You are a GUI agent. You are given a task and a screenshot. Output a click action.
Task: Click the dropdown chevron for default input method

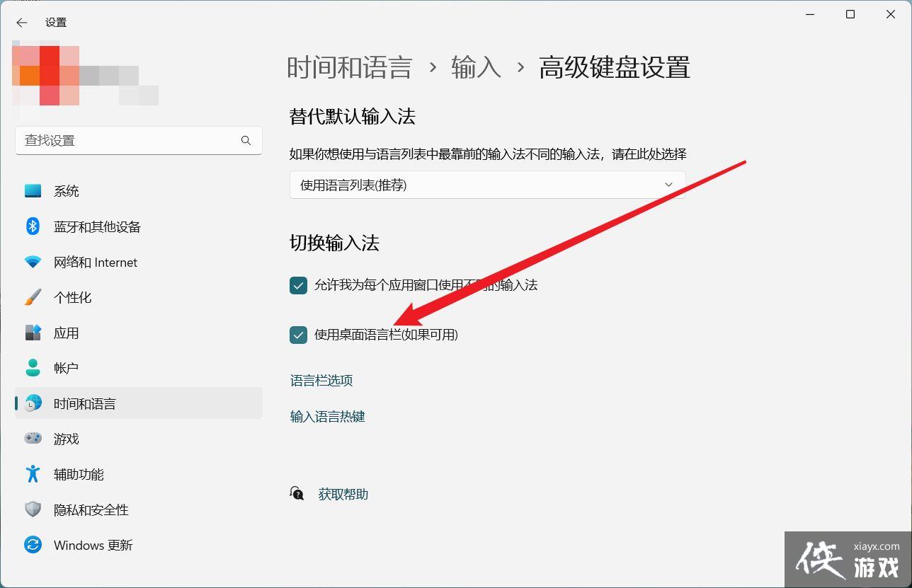point(668,185)
